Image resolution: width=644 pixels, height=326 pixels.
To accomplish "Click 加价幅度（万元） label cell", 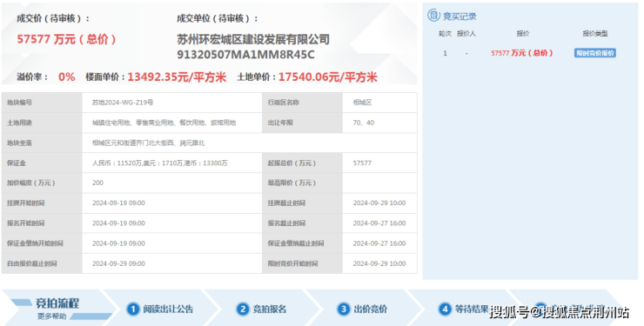I will click(42, 183).
